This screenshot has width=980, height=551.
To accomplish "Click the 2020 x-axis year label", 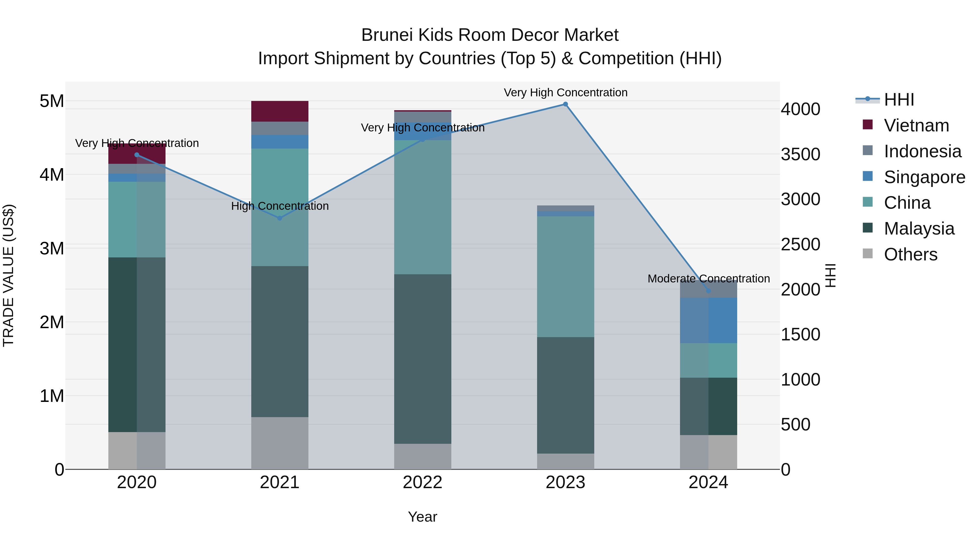I will point(137,482).
